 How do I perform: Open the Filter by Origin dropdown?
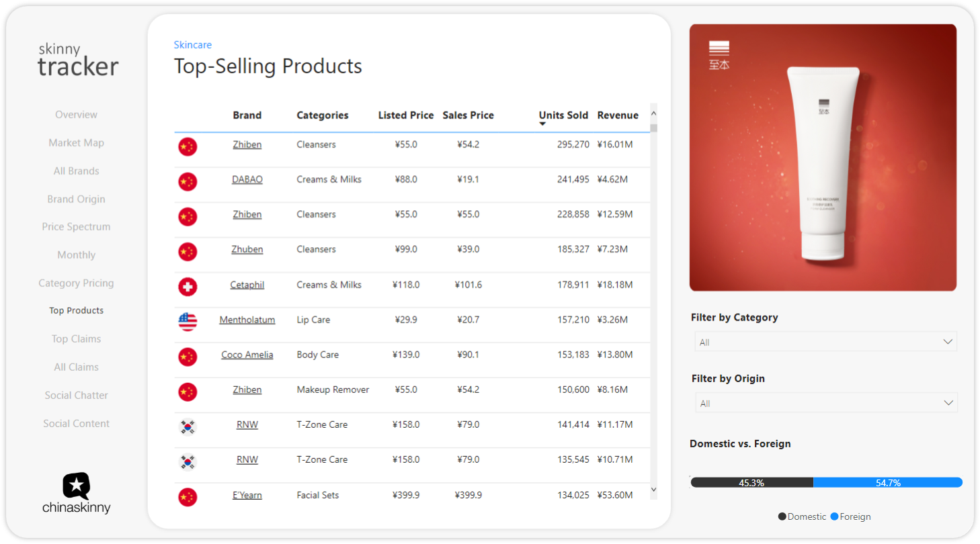pyautogui.click(x=826, y=403)
